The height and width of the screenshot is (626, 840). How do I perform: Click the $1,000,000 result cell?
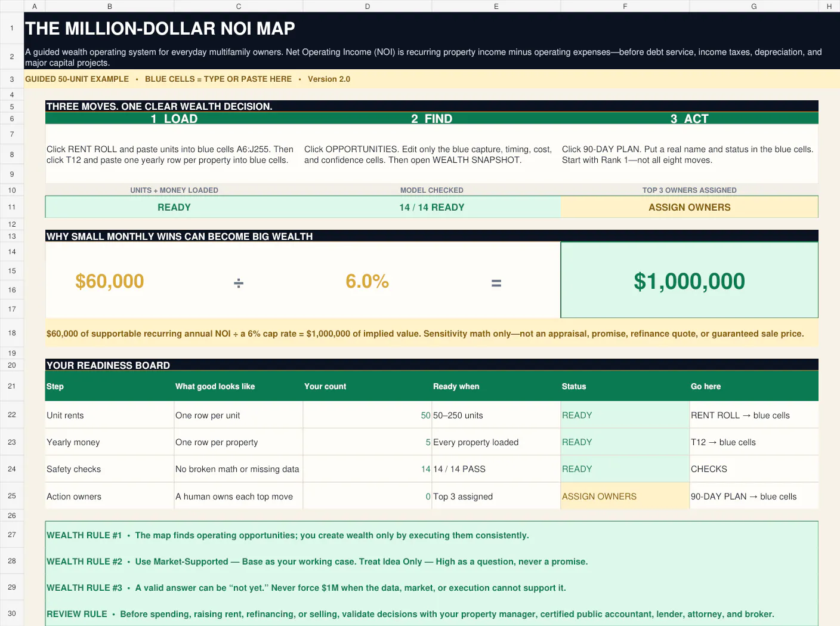coord(690,280)
